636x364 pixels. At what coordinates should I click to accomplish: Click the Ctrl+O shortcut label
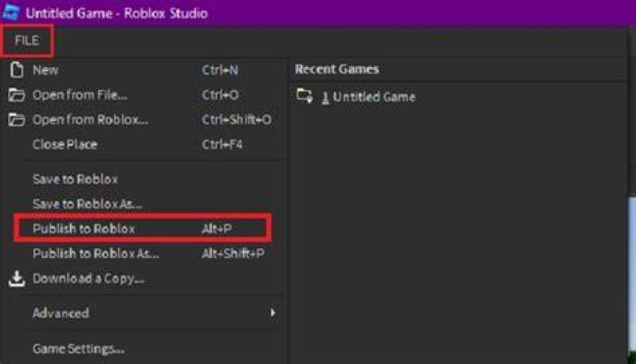pos(220,95)
